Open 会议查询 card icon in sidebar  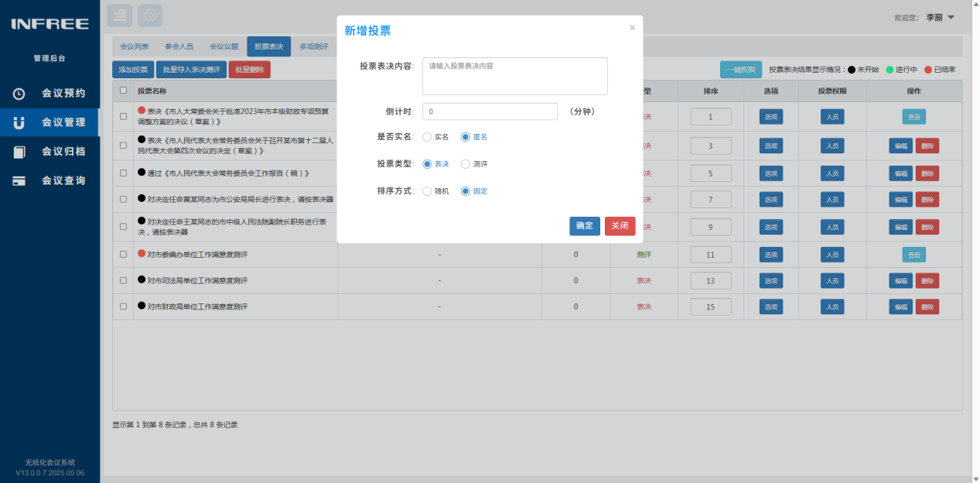click(x=19, y=180)
